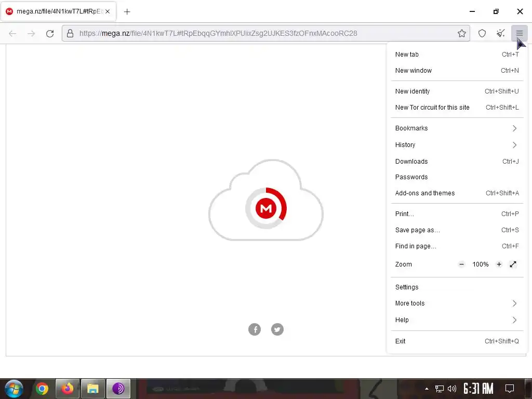The height and width of the screenshot is (399, 532).
Task: Open the notification center icon
Action: 509,389
